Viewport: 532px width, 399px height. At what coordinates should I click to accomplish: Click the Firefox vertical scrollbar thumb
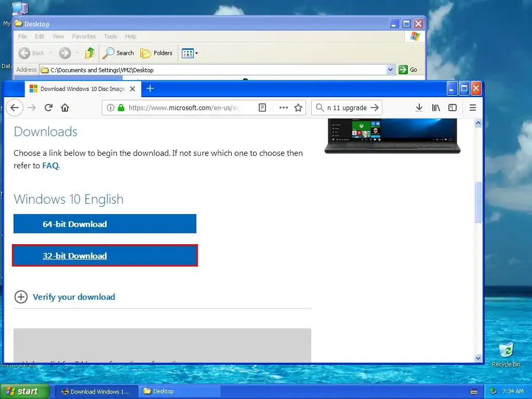(x=478, y=202)
